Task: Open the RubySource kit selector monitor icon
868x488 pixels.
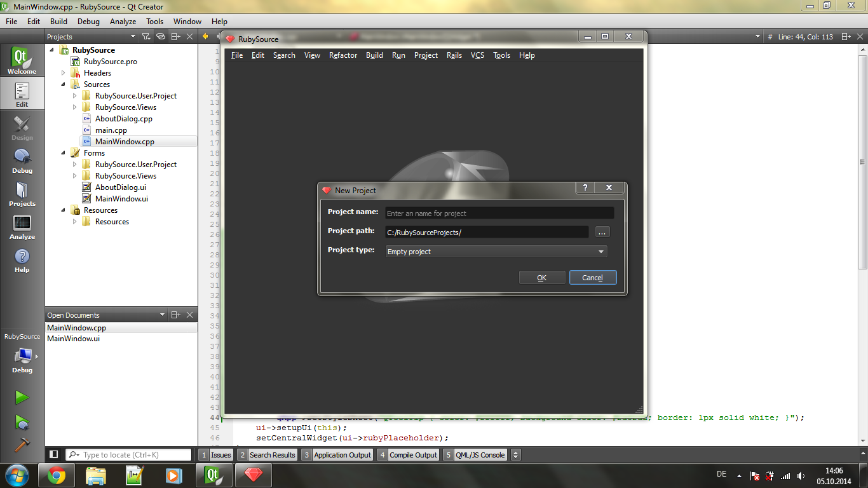Action: 22,359
